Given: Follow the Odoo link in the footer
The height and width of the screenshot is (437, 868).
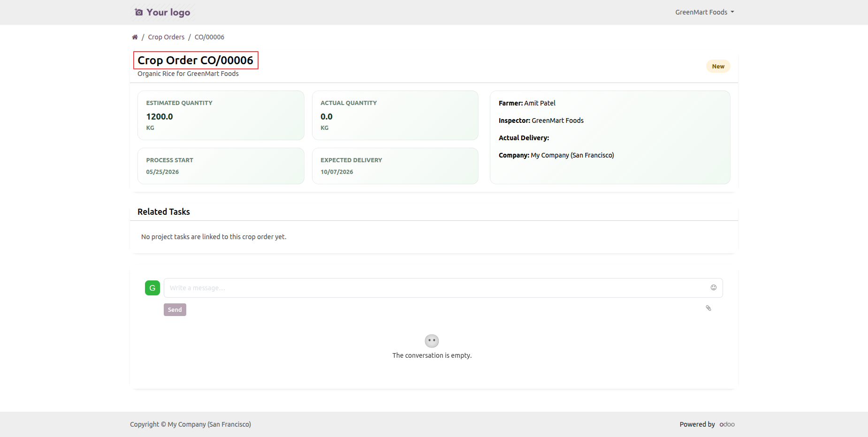Looking at the screenshot, I should (x=727, y=424).
